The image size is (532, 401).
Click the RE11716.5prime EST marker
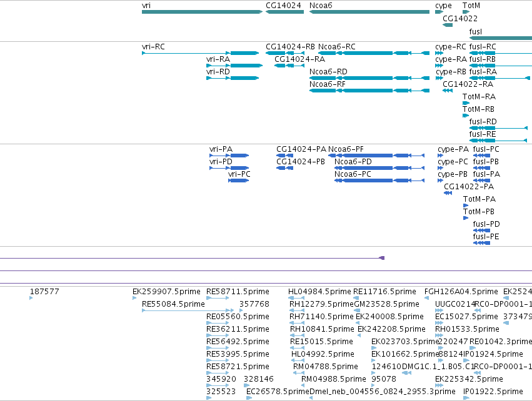coord(356,297)
